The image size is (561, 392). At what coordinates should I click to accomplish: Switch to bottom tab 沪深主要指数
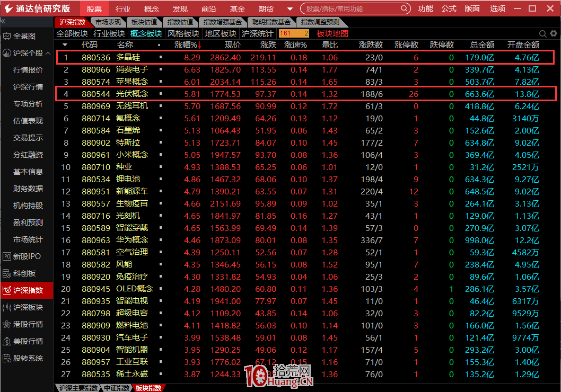[78, 388]
